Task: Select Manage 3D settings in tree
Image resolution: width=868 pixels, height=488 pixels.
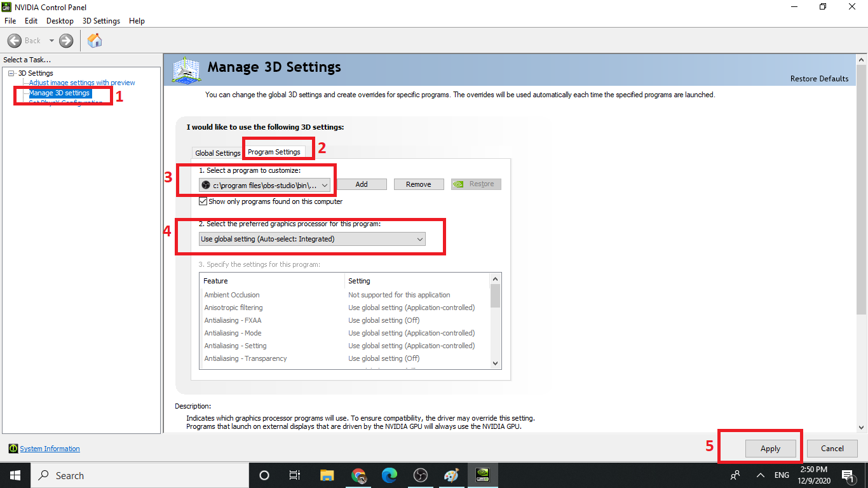Action: point(60,93)
